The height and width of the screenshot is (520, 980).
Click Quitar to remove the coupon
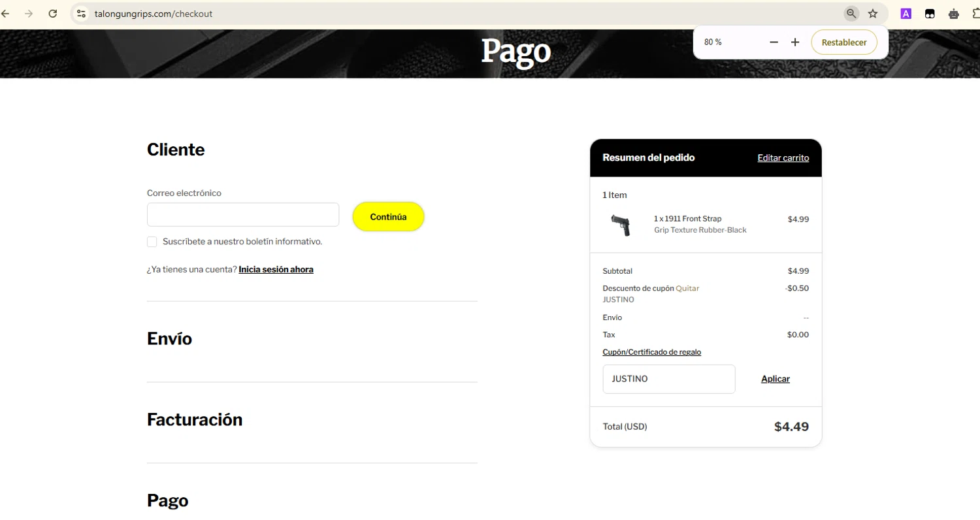click(687, 288)
